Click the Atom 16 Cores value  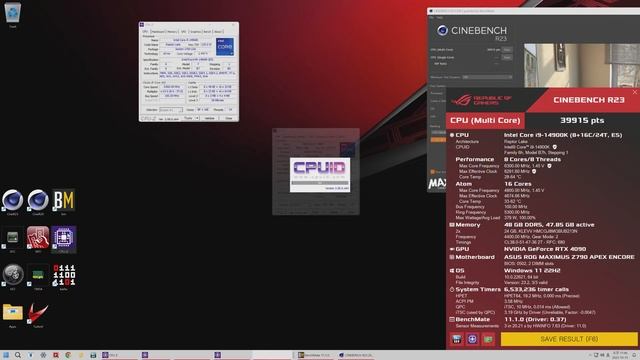pyautogui.click(x=518, y=184)
